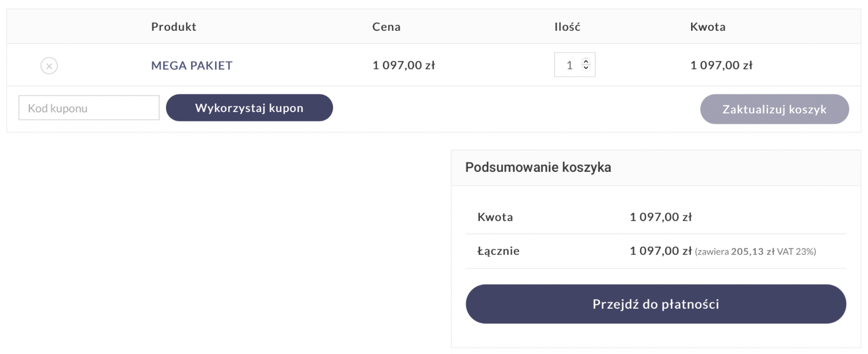Click the Produkt column header
Viewport: 868px width, 354px height.
coord(173,27)
